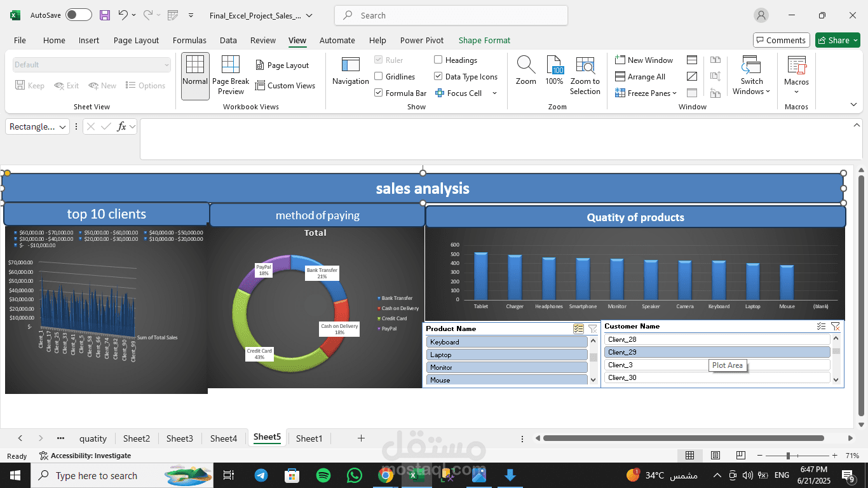868x488 pixels.
Task: Expand the Focus Cell options arrow
Action: [x=494, y=93]
